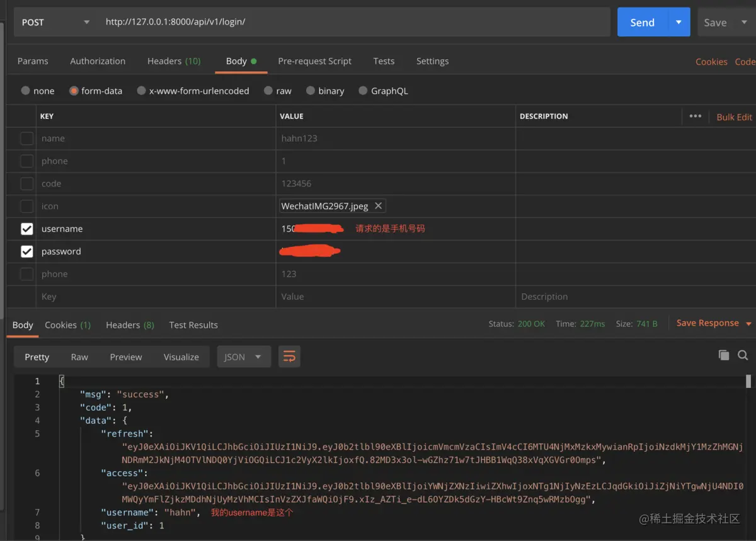Switch response view to Raw
This screenshot has height=541, width=756.
79,356
